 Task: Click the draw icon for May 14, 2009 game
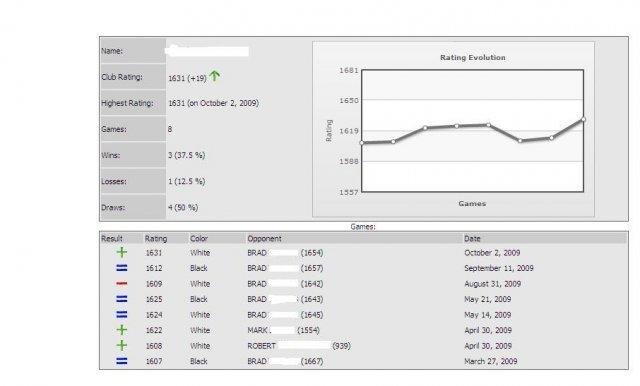coord(122,314)
